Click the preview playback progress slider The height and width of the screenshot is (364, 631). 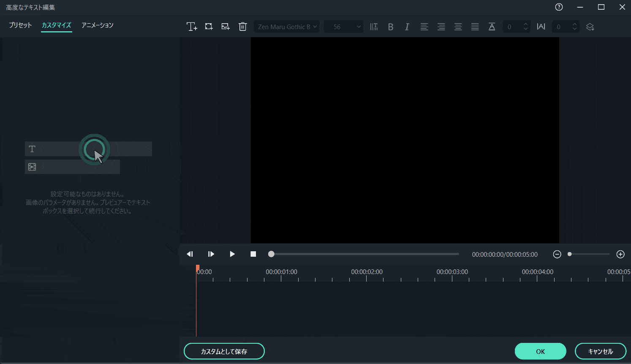point(364,254)
